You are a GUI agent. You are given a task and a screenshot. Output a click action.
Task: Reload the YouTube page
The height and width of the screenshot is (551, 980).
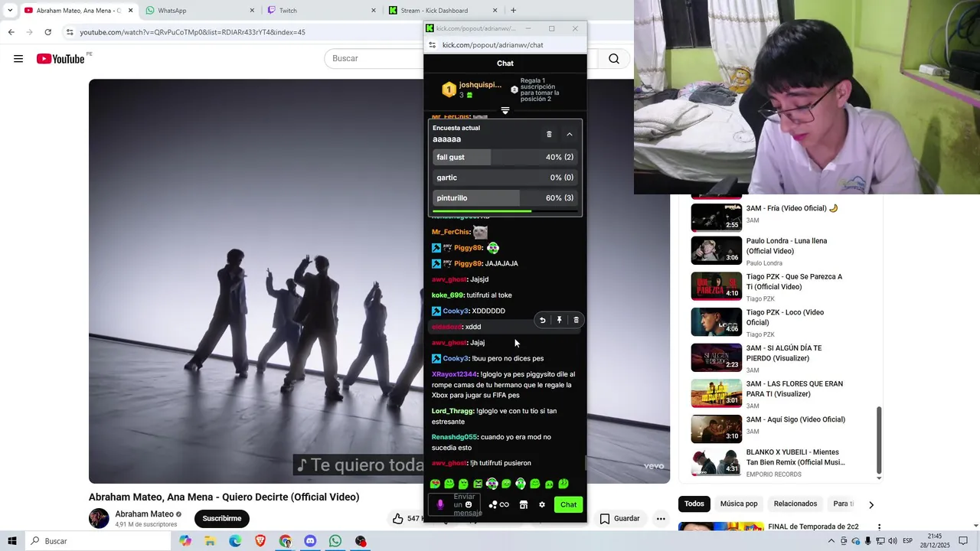point(47,32)
